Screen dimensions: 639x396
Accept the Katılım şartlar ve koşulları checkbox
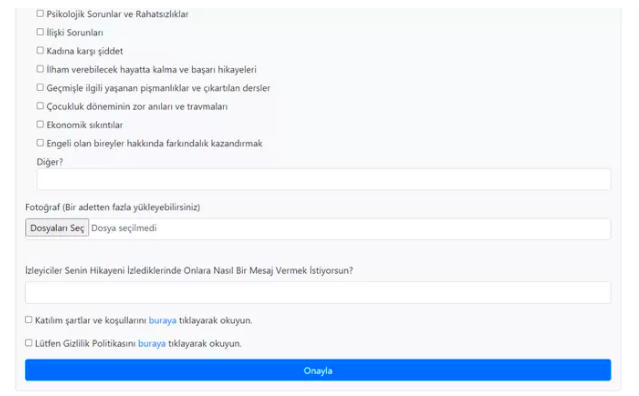[x=29, y=320]
